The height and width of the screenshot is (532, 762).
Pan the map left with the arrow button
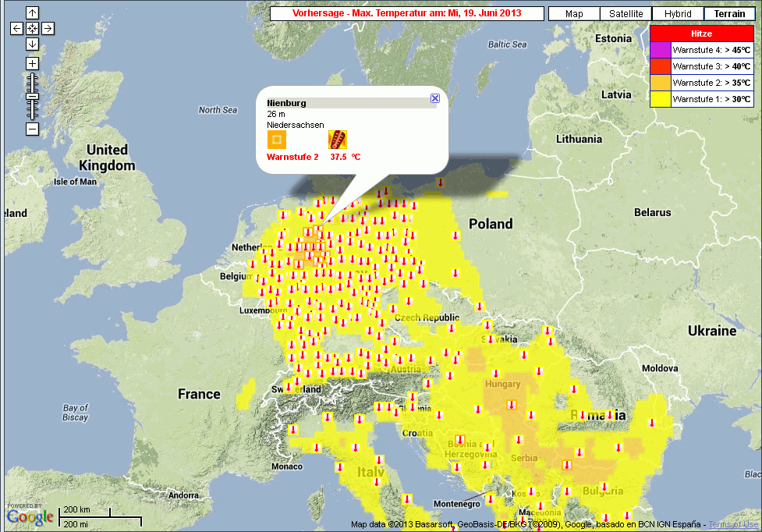click(17, 29)
